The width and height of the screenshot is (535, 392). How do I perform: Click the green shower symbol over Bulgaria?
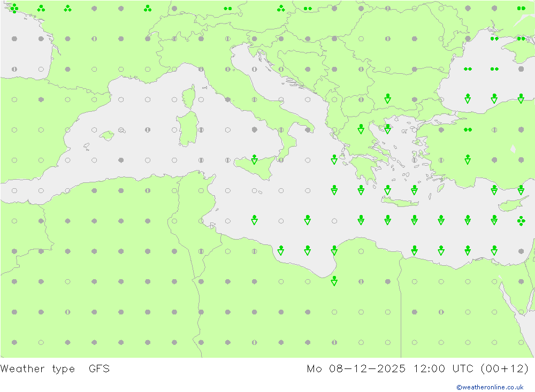[387, 98]
